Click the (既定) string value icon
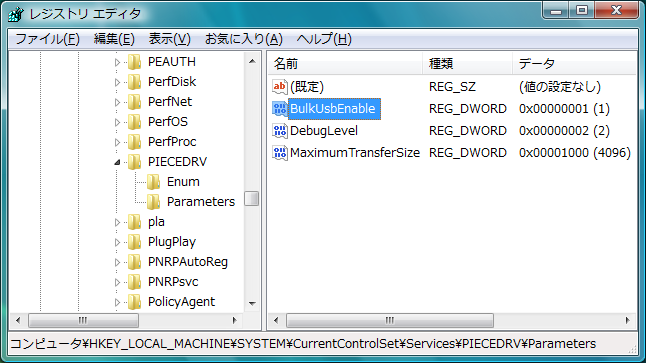Image resolution: width=646 pixels, height=363 pixels. tap(280, 87)
